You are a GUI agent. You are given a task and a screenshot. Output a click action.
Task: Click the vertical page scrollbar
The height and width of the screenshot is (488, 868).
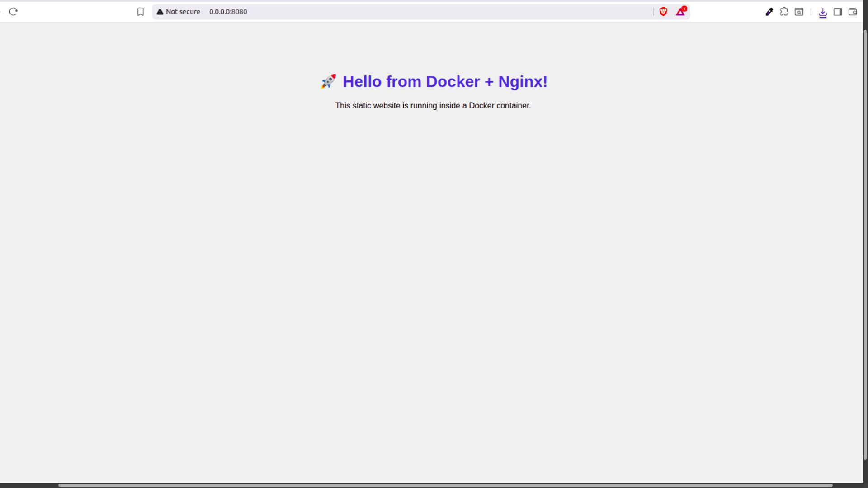pos(865,244)
